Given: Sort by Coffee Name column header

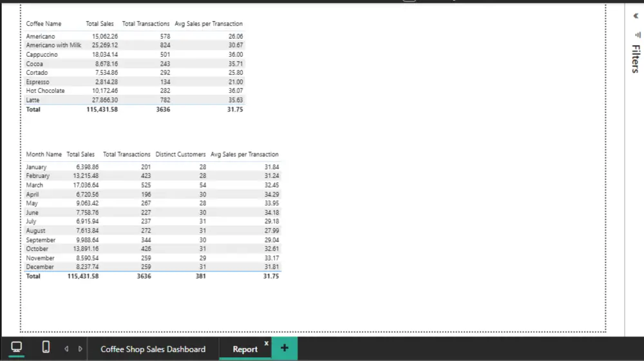Looking at the screenshot, I should tap(44, 24).
